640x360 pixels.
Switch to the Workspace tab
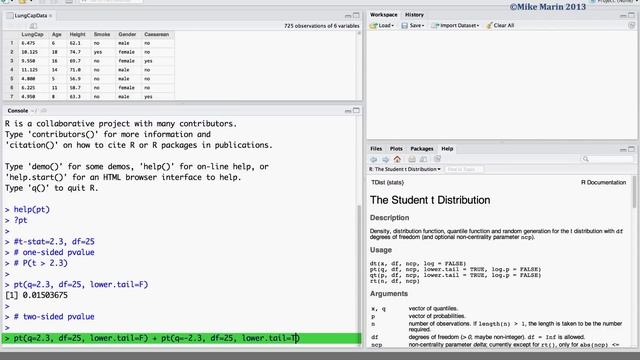click(383, 15)
